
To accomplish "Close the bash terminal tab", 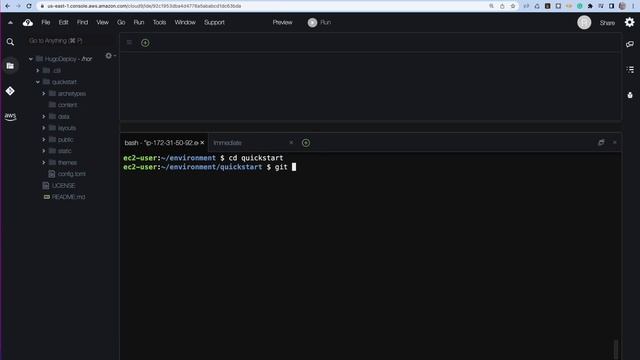I will [202, 142].
